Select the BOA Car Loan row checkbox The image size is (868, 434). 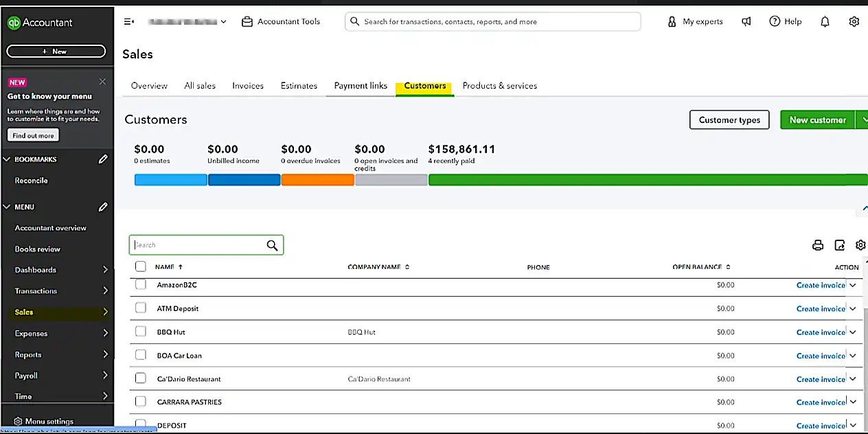pos(141,355)
